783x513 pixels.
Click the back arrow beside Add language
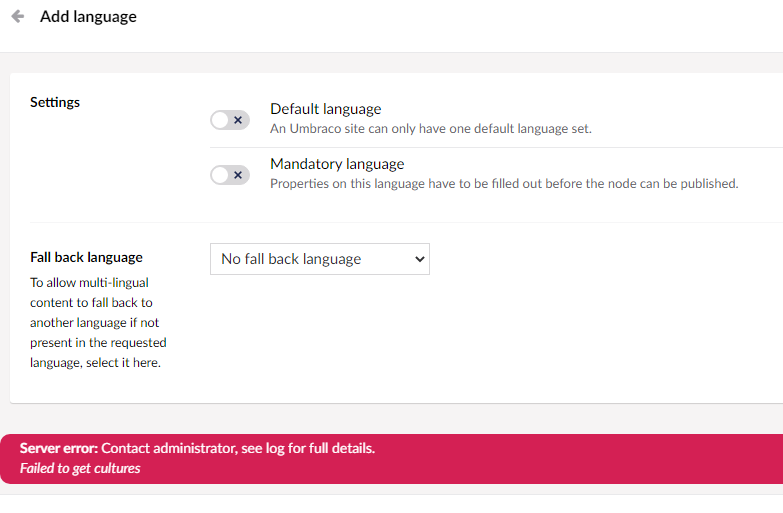click(x=17, y=17)
